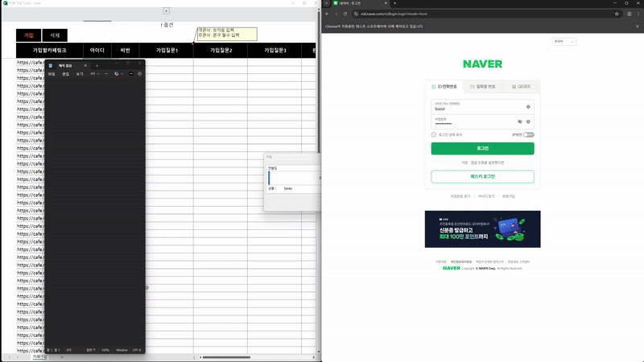Clear the password field with its X icon
The height and width of the screenshot is (362, 644).
coord(528,122)
